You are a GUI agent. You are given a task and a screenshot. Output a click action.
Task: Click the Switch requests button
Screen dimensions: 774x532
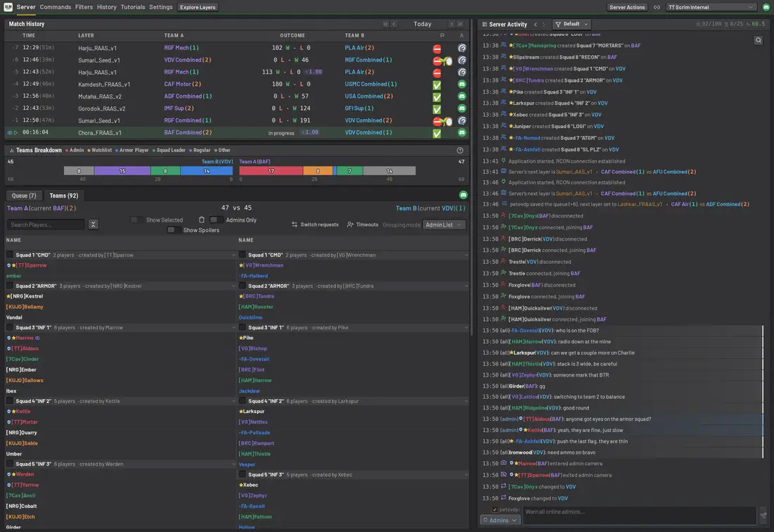point(315,224)
